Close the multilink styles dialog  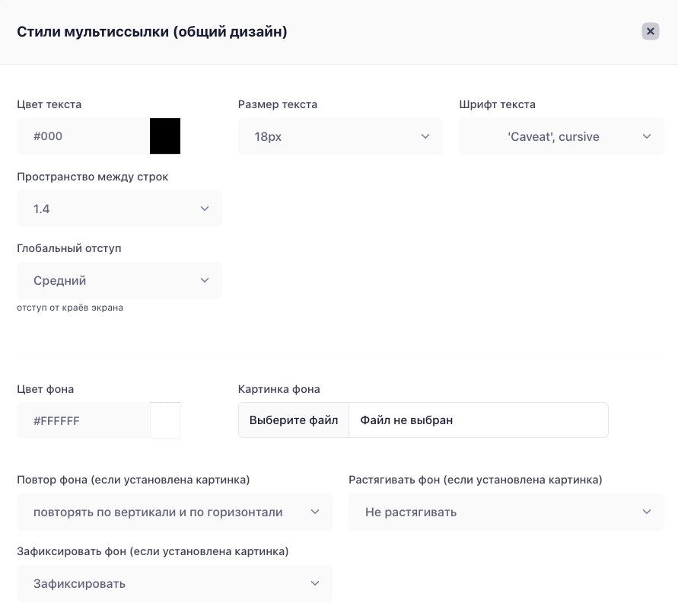coord(650,31)
